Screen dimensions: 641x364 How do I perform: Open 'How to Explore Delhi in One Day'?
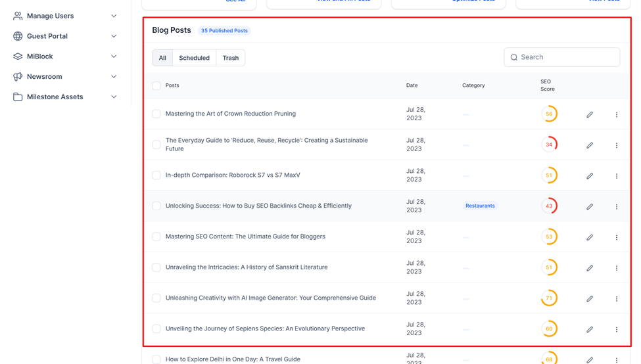[x=233, y=359]
